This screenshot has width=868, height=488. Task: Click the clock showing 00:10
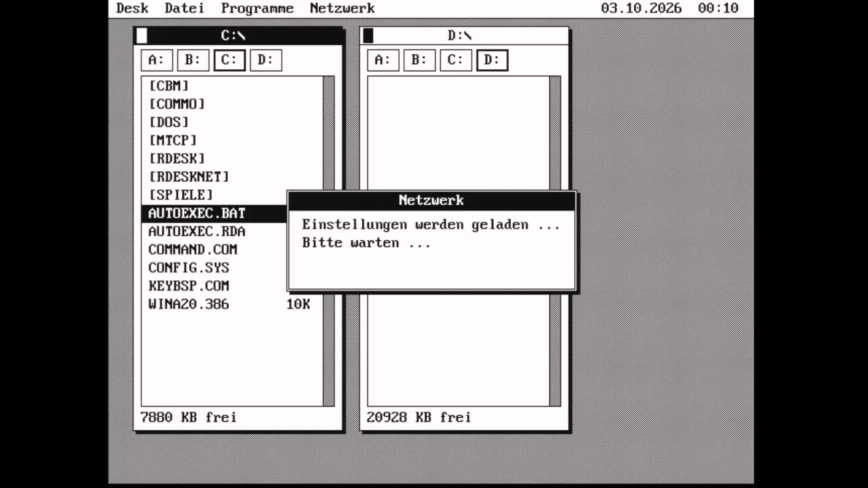(x=718, y=8)
